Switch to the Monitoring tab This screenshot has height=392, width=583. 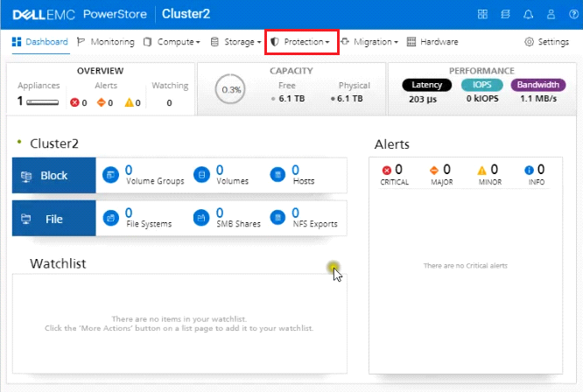(106, 42)
